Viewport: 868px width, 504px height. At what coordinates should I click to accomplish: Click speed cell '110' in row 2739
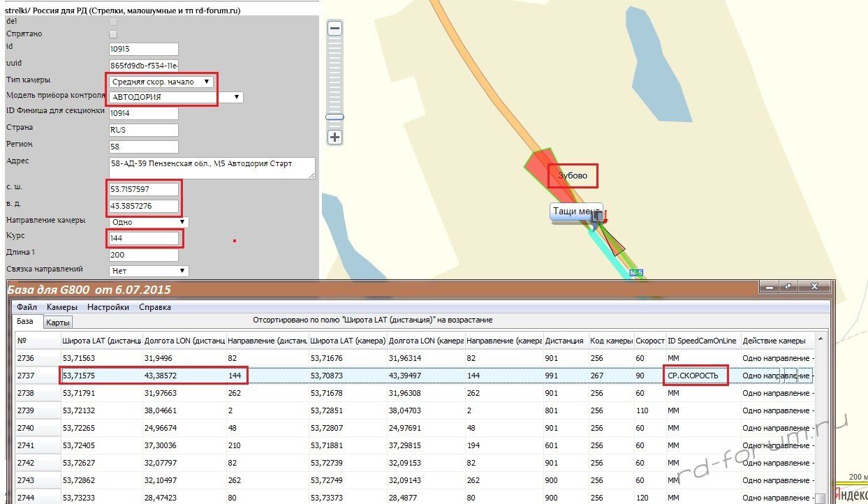pyautogui.click(x=649, y=410)
